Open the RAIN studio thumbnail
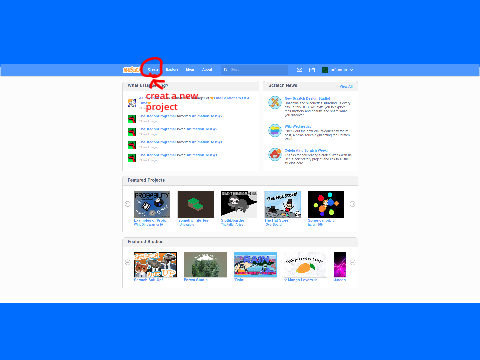Image resolution: width=480 pixels, height=360 pixels. click(x=255, y=265)
